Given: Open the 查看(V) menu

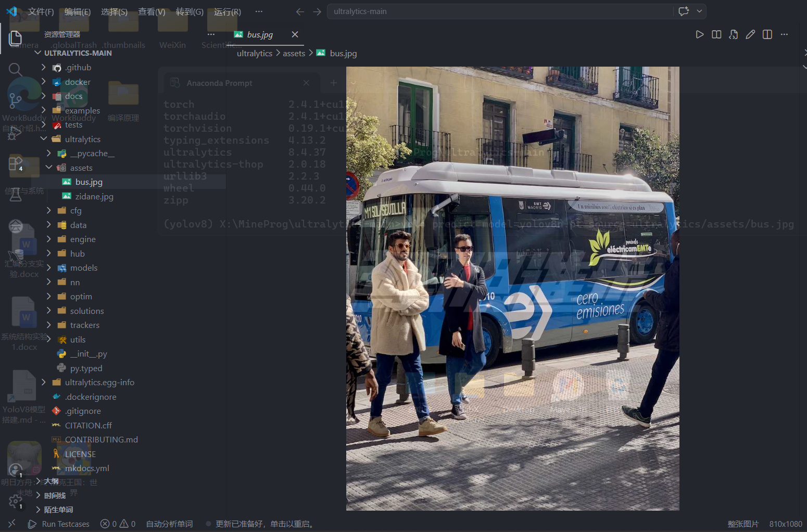Looking at the screenshot, I should (x=152, y=11).
